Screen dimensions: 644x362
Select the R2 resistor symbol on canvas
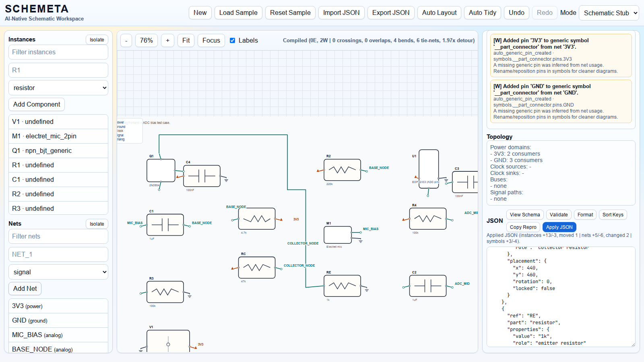pos(342,170)
